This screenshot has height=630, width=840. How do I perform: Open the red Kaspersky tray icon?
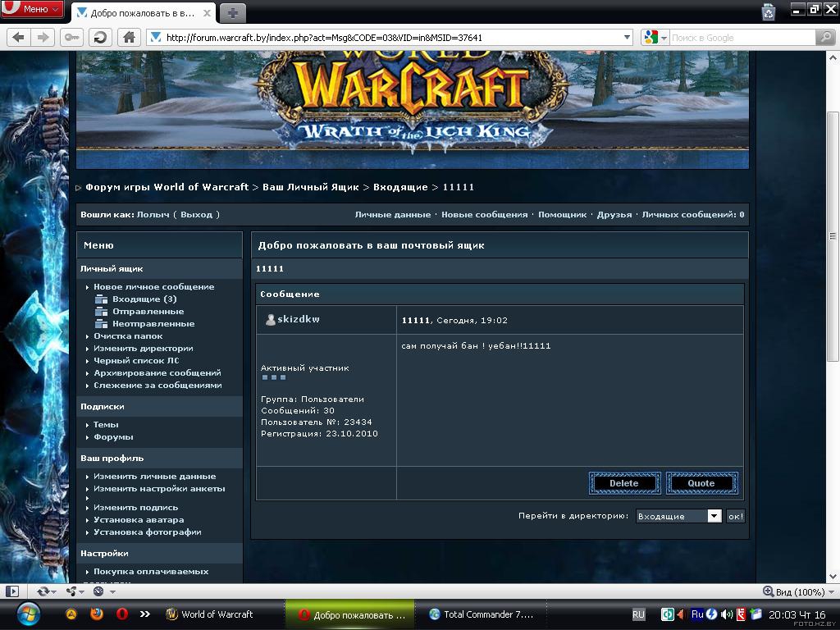tap(742, 614)
